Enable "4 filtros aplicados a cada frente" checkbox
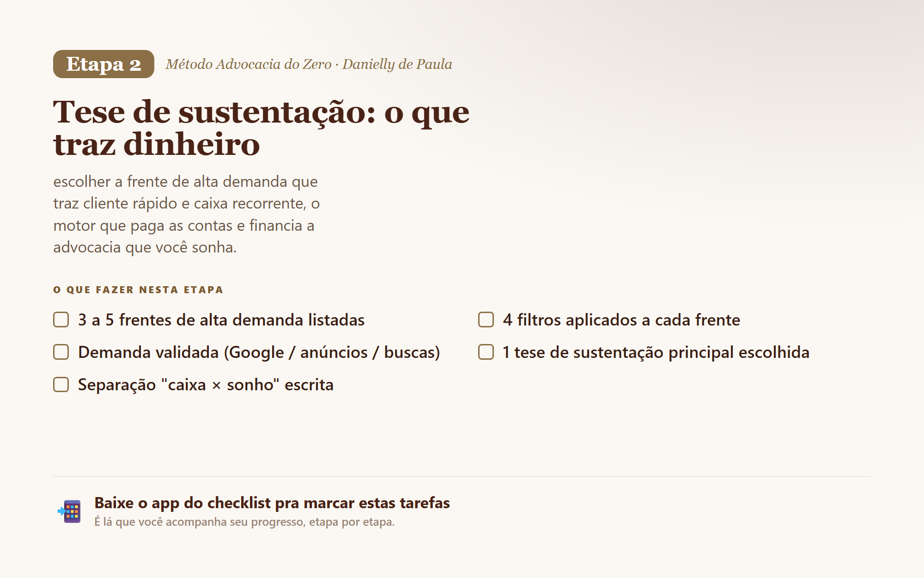Viewport: 924px width, 578px height. [x=486, y=320]
